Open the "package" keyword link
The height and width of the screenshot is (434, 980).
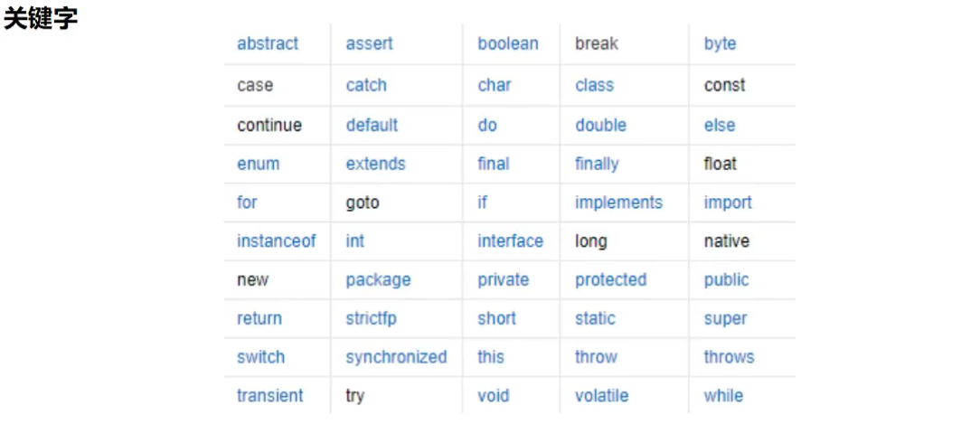(378, 280)
